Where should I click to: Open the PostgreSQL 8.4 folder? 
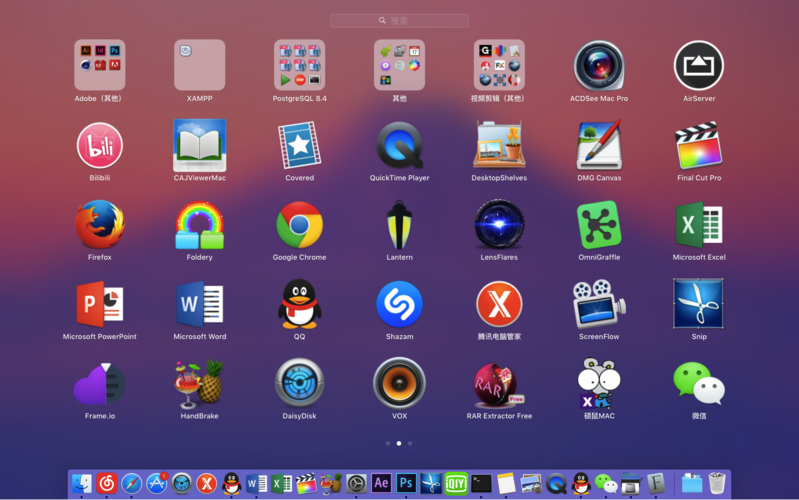(299, 66)
